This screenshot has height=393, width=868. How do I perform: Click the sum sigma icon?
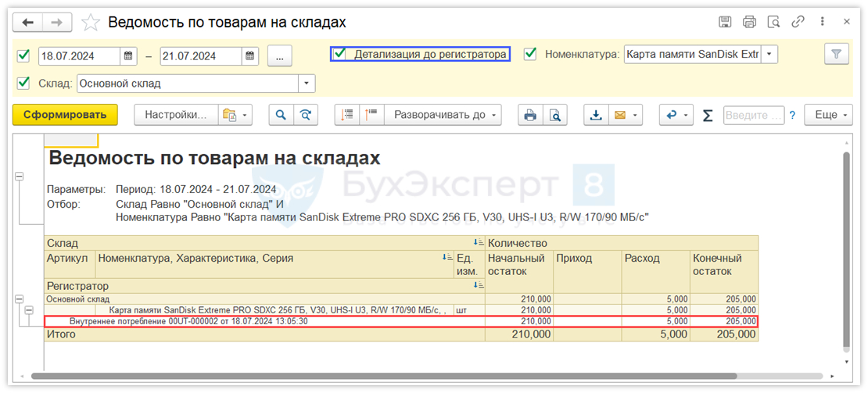click(x=708, y=115)
